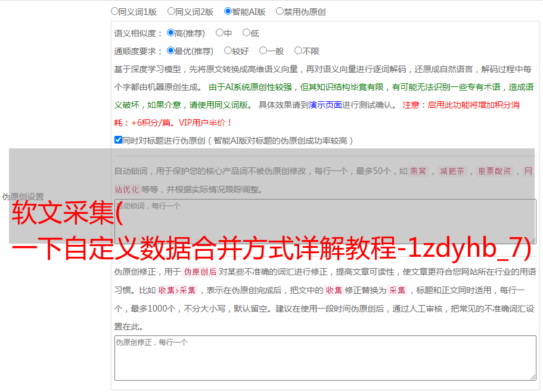Set 通顺度要求 to 最优(推荐)
This screenshot has width=543, height=392.
pyautogui.click(x=170, y=51)
